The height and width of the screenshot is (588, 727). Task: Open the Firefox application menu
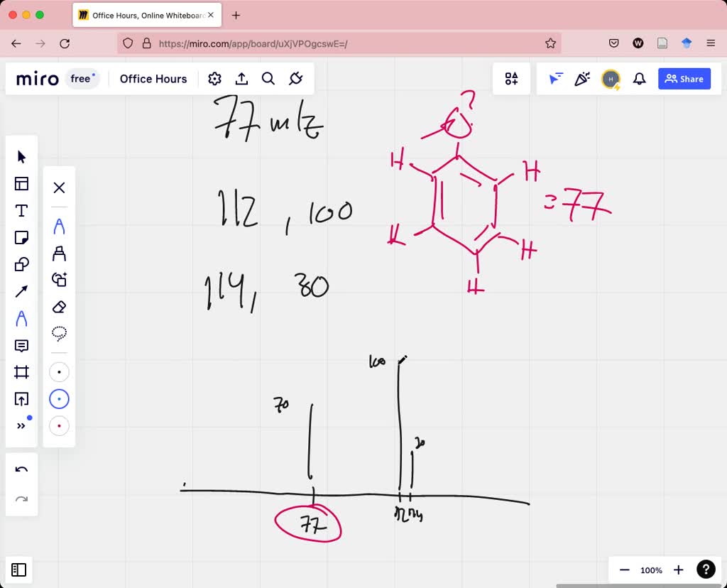pyautogui.click(x=711, y=43)
